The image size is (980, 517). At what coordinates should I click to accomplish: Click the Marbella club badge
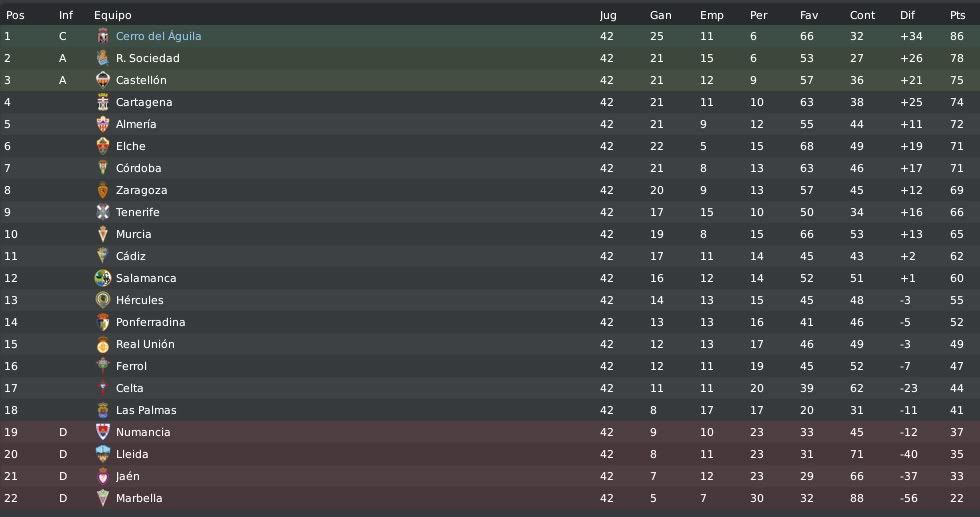102,498
